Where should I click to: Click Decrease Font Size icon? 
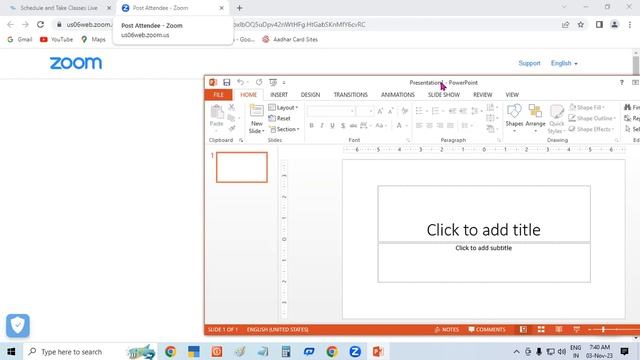click(x=391, y=111)
